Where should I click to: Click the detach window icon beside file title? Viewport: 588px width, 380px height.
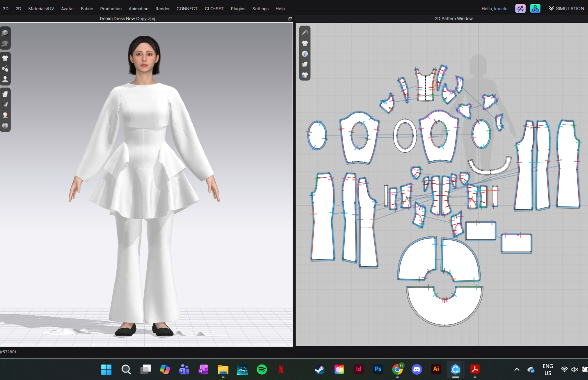point(290,19)
